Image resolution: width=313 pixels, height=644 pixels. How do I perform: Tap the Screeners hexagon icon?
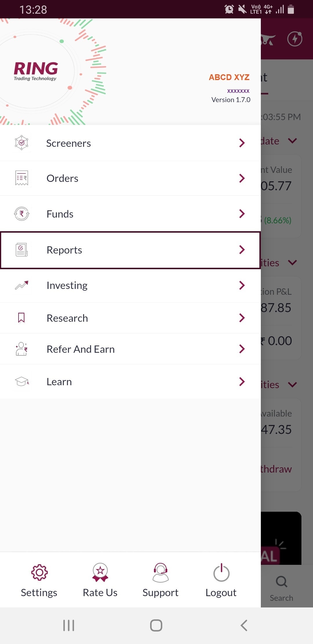coord(22,143)
